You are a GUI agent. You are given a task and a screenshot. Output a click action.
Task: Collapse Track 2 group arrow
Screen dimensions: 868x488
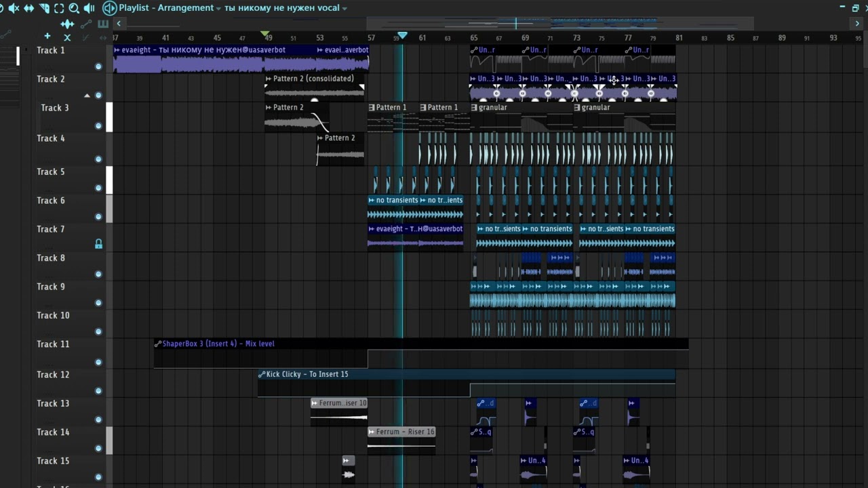[87, 96]
